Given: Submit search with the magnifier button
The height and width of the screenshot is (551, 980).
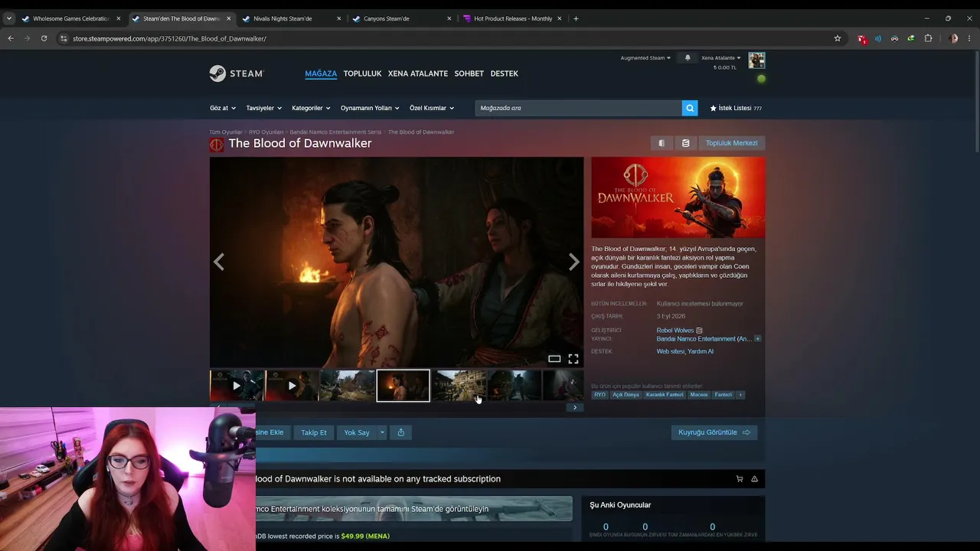Looking at the screenshot, I should tap(690, 108).
